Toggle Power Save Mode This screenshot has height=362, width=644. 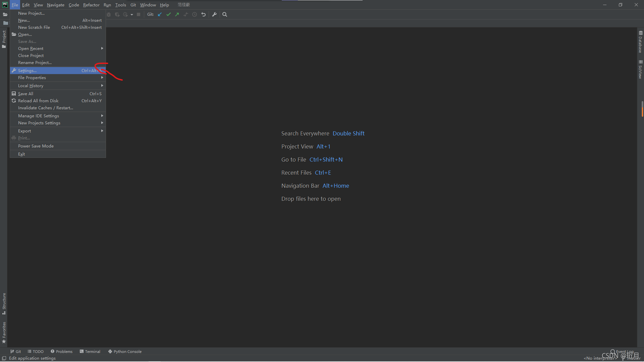(x=36, y=146)
